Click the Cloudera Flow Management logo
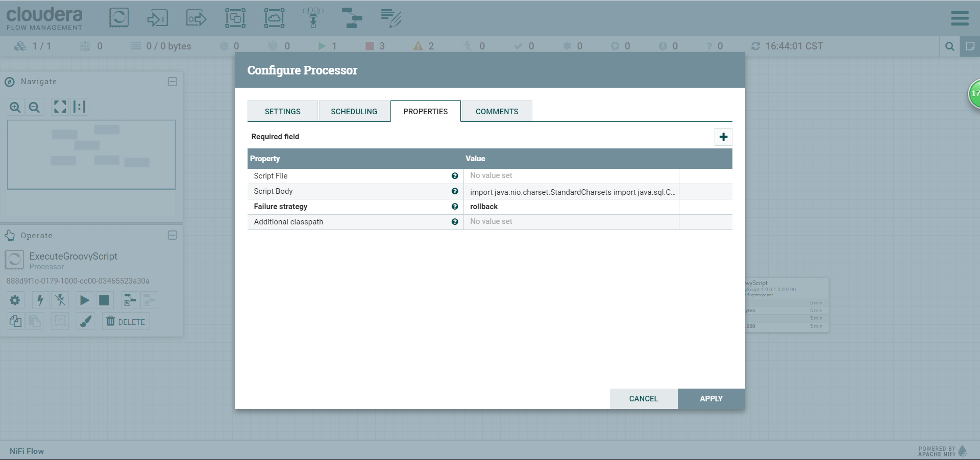 pyautogui.click(x=44, y=19)
